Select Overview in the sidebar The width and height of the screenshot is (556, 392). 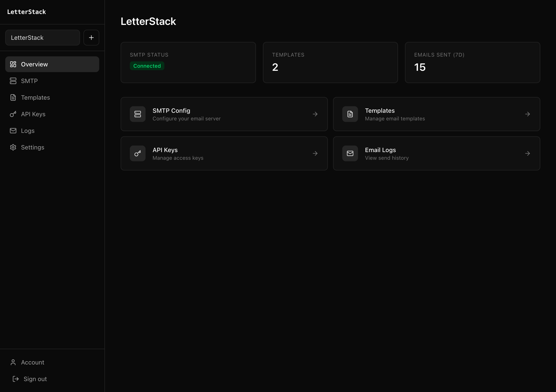pos(52,64)
